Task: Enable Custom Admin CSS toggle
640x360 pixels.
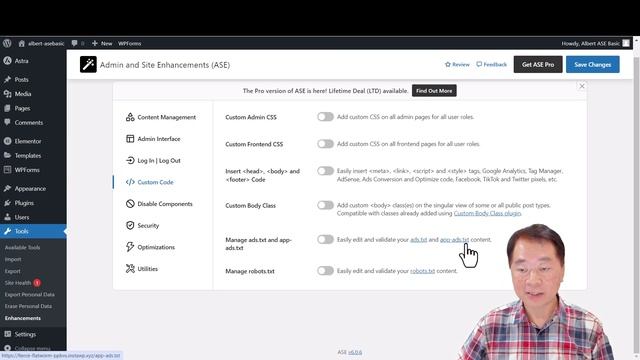Action: click(x=325, y=117)
